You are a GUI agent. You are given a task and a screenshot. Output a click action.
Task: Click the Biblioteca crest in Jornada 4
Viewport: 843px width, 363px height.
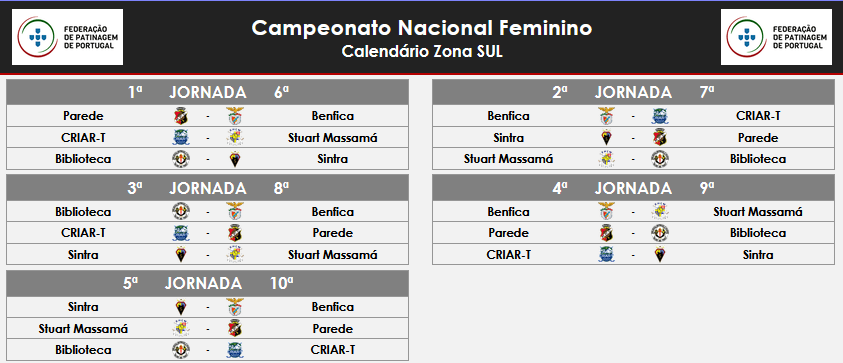(x=661, y=233)
